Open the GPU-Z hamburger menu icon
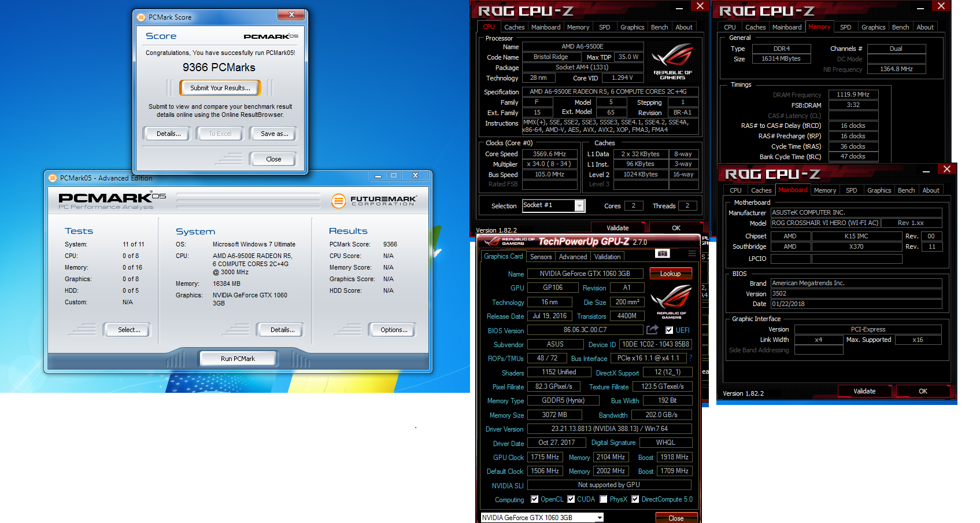Viewport: 980px width, 523px height. point(691,253)
